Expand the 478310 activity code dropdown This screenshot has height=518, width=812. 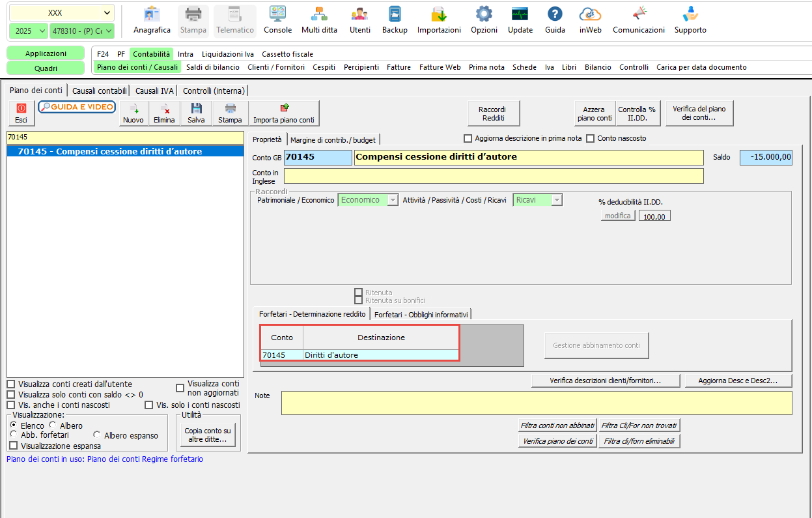click(x=82, y=31)
